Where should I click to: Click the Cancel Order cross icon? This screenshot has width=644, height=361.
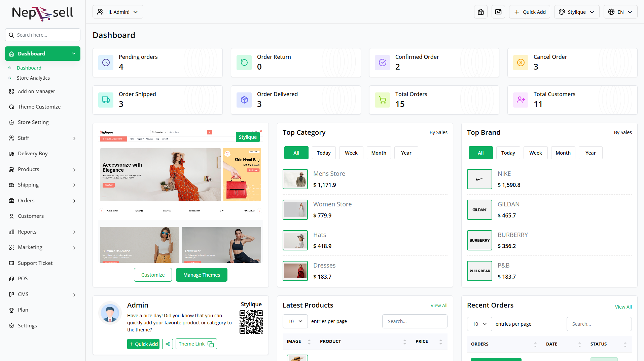[521, 63]
